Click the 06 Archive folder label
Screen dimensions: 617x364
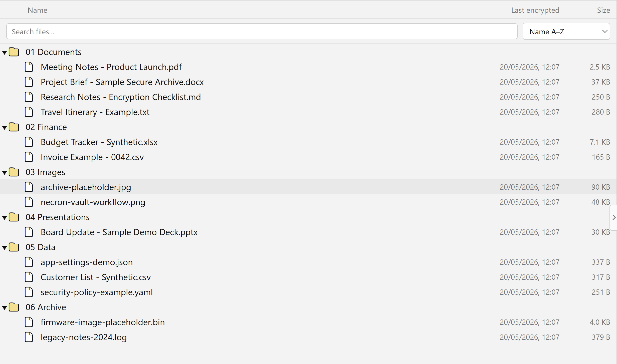coord(46,307)
